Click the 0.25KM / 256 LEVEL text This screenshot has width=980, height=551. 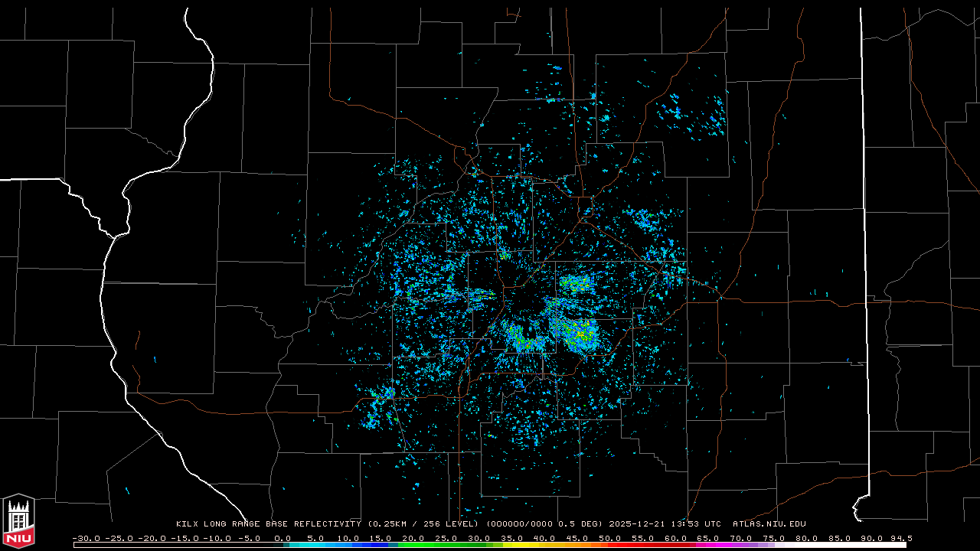pyautogui.click(x=418, y=524)
